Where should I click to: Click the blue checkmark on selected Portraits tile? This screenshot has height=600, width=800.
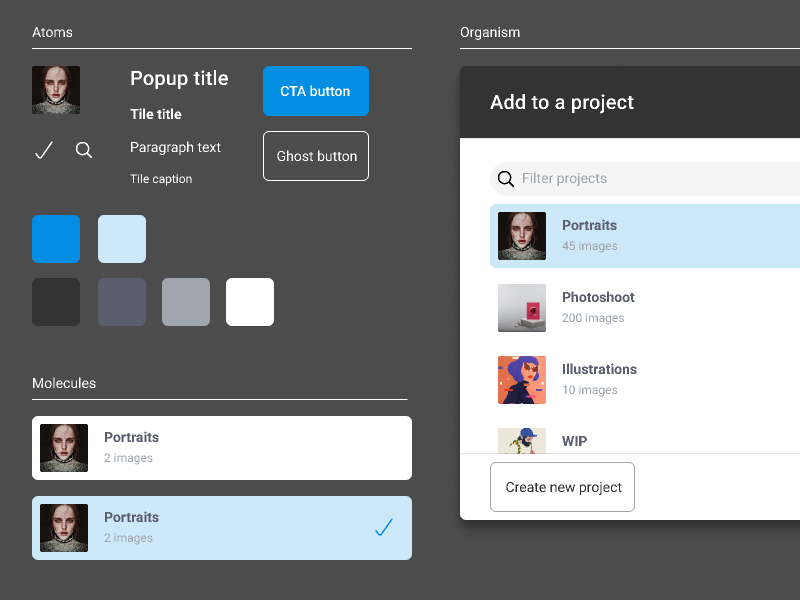(384, 527)
